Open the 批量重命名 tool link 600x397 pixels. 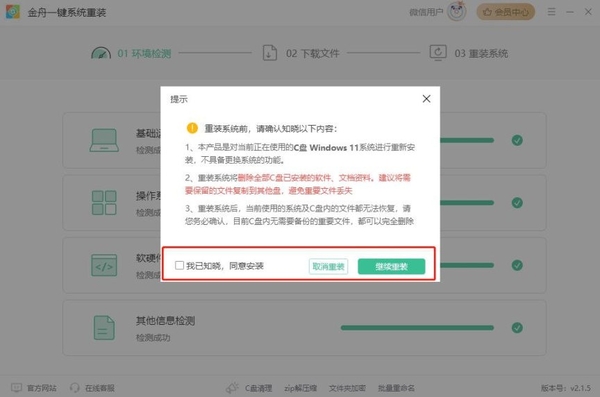tap(396, 388)
